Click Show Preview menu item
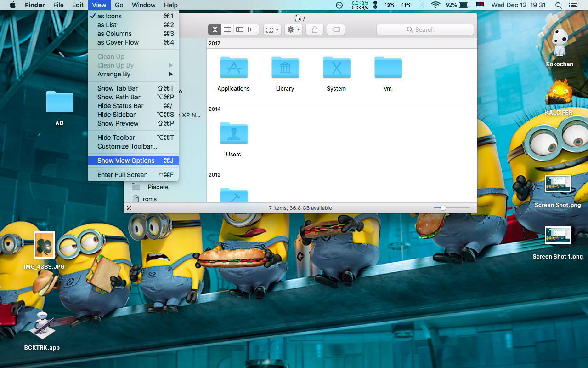Screen dimensions: 588x368 [133, 123]
